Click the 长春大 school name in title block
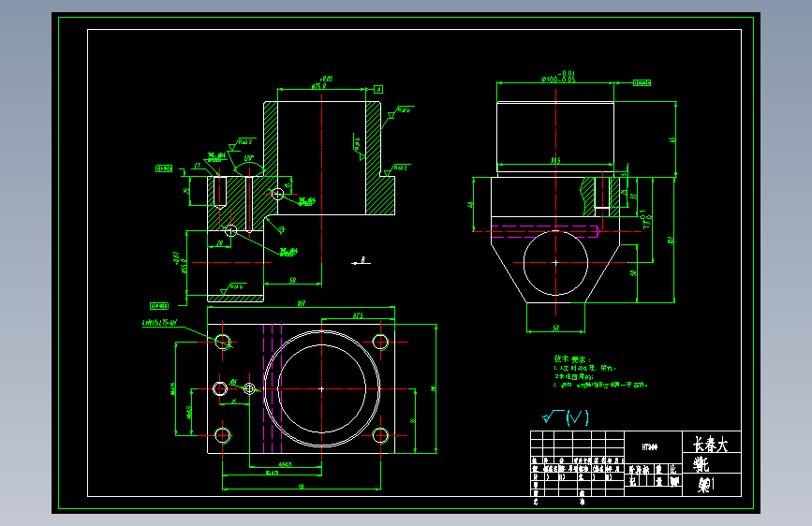The height and width of the screenshot is (526, 812). (711, 445)
